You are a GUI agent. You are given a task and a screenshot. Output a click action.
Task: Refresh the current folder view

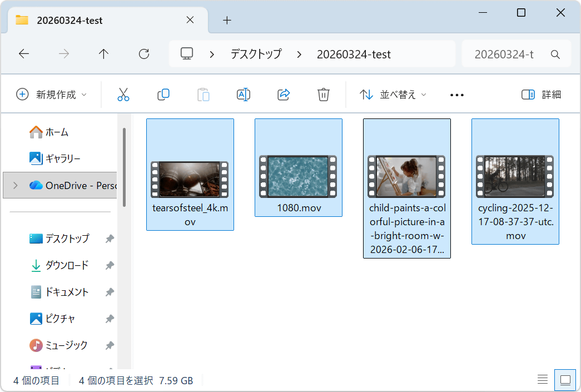(x=144, y=54)
